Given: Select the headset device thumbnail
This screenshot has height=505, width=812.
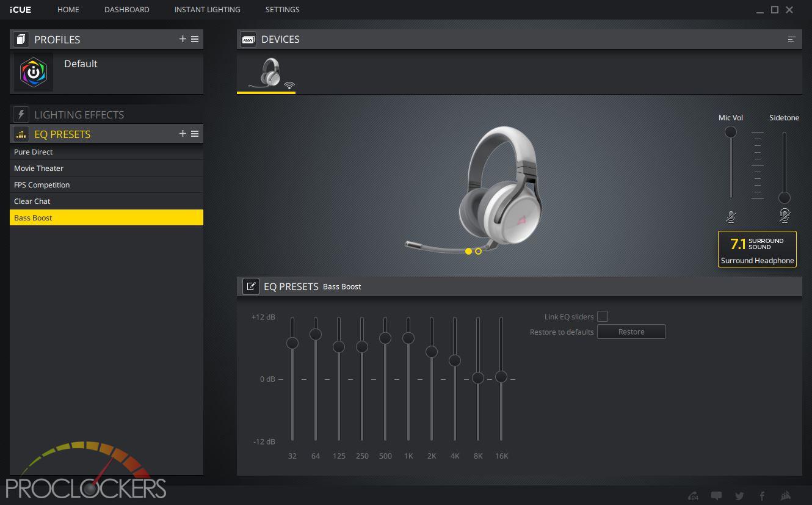Looking at the screenshot, I should coord(266,74).
